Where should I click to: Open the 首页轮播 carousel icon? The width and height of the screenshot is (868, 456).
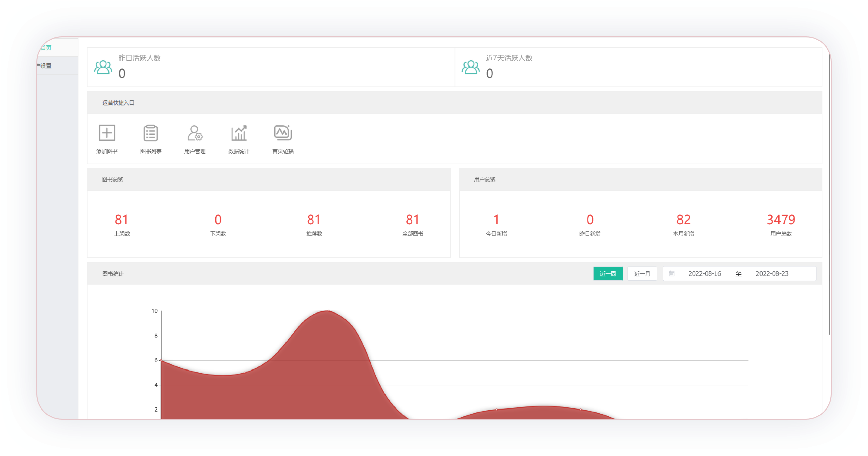tap(283, 133)
